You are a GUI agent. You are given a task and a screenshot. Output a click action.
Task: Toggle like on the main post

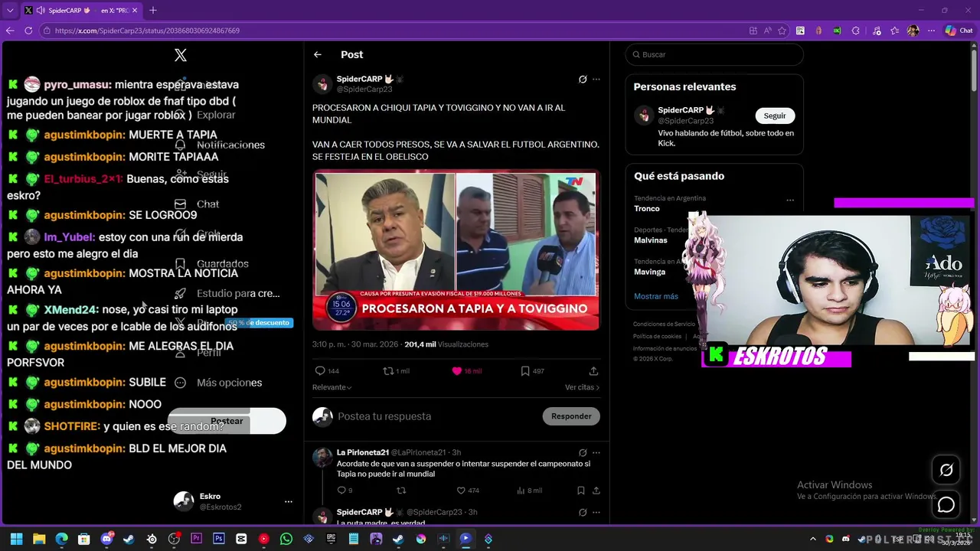tap(467, 371)
